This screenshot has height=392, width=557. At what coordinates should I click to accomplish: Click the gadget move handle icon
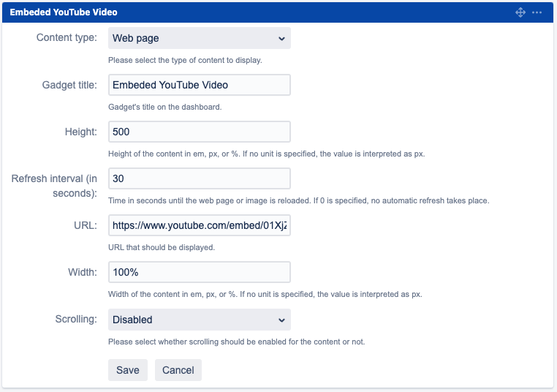(x=520, y=12)
